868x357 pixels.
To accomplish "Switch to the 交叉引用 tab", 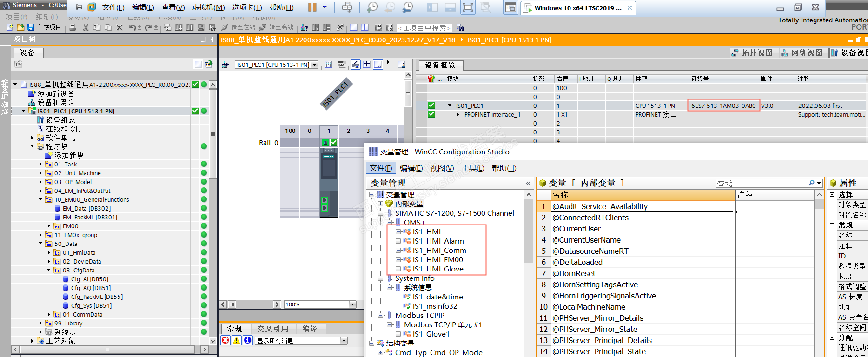I will click(273, 329).
